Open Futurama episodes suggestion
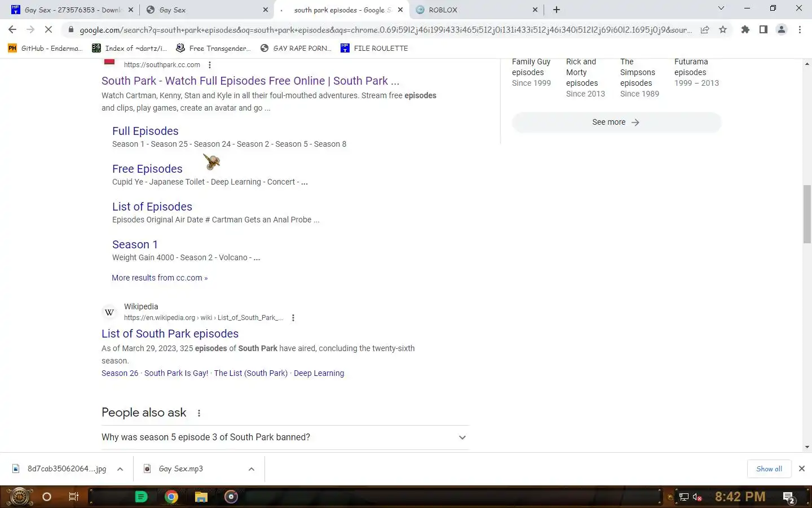The width and height of the screenshot is (812, 508). coord(696,72)
